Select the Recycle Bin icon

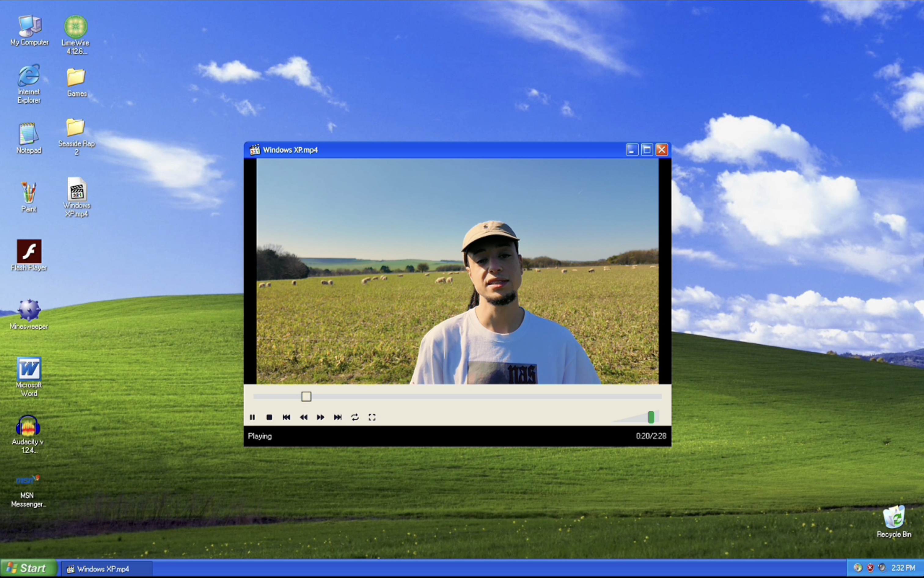(x=894, y=522)
